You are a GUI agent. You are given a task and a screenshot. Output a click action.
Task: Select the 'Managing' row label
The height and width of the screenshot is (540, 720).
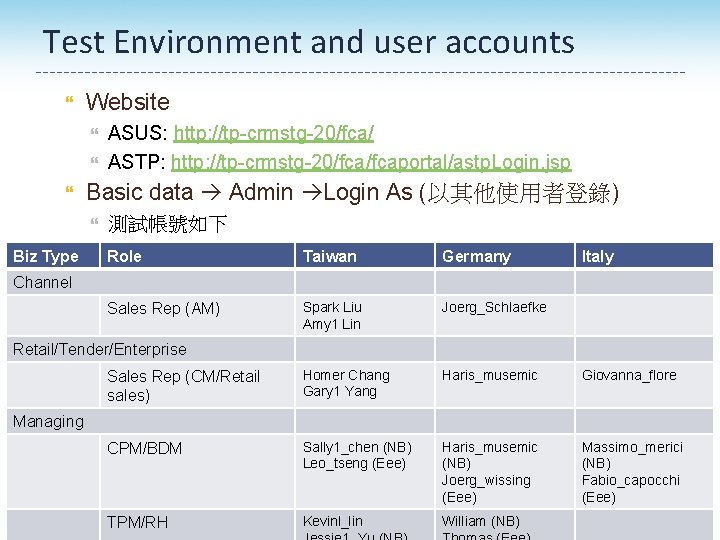click(x=48, y=422)
